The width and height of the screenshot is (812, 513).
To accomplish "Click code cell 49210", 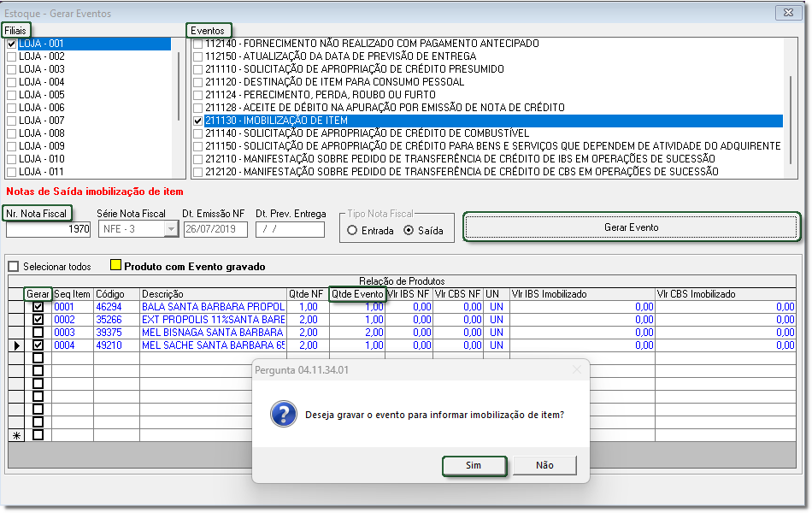I will click(116, 345).
